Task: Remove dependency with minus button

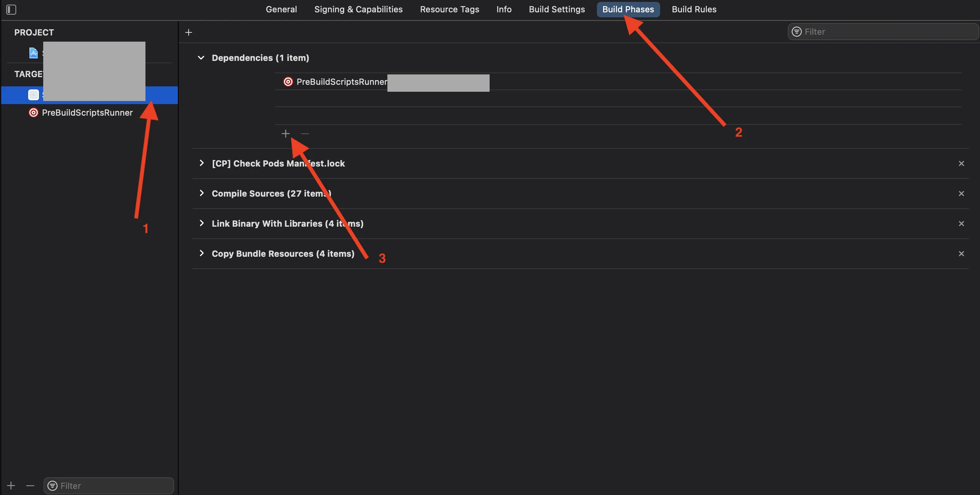Action: click(x=305, y=134)
